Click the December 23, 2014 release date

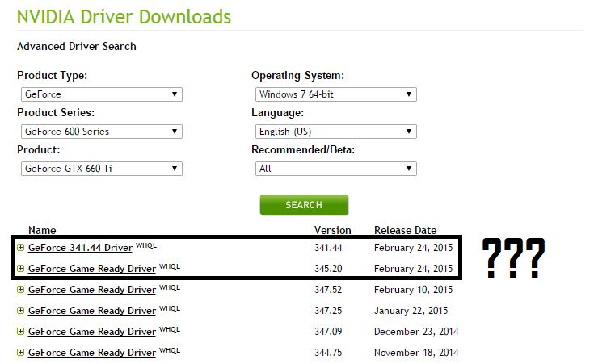[x=416, y=332]
